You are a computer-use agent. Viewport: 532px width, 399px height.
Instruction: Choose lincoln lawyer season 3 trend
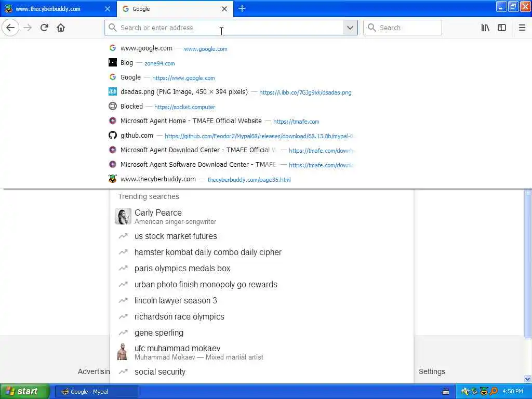coord(262,301)
